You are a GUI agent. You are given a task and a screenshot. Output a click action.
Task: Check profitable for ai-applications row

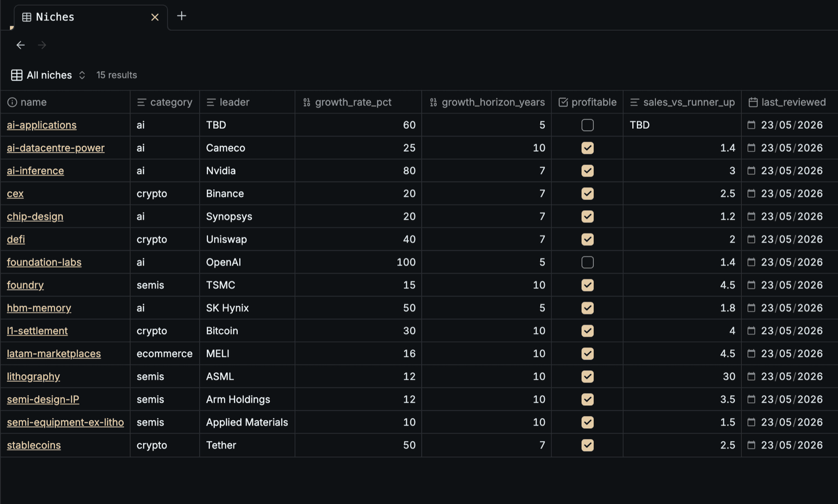point(588,125)
